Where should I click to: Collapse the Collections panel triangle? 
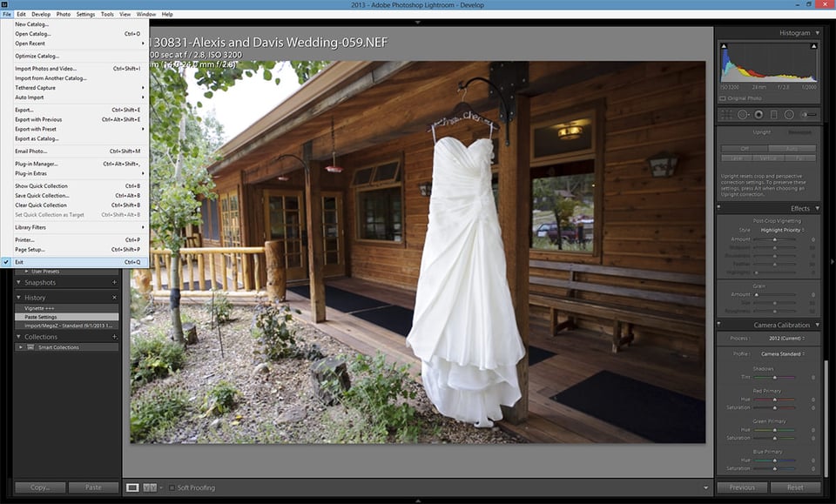(18, 337)
